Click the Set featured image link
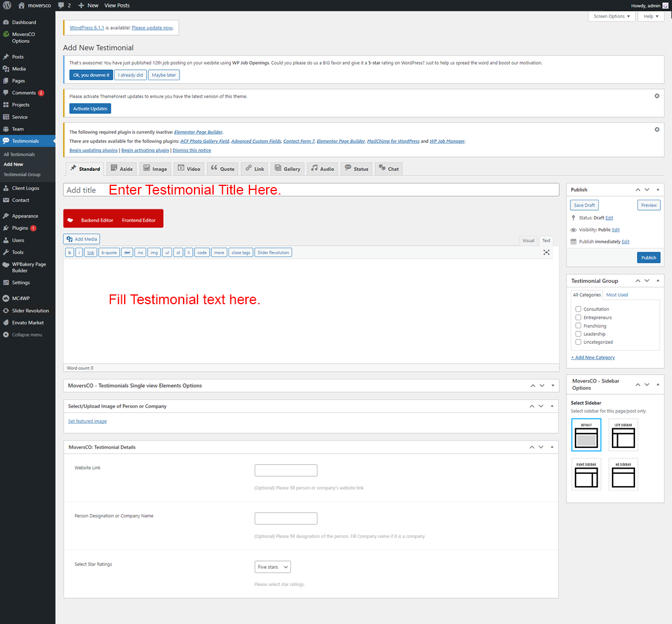The height and width of the screenshot is (624, 672). pyautogui.click(x=87, y=421)
